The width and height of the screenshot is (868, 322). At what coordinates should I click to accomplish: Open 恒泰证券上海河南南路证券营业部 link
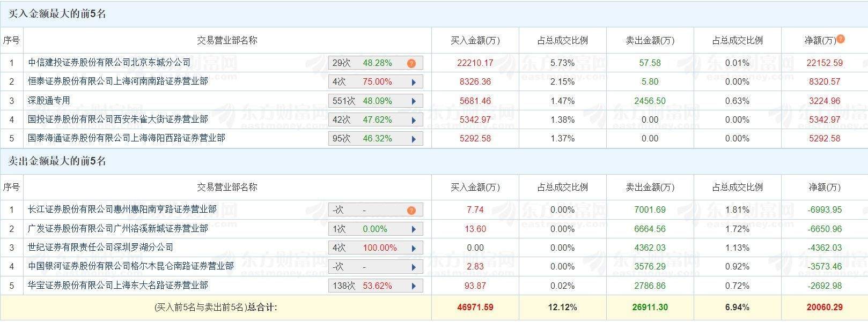tap(118, 81)
